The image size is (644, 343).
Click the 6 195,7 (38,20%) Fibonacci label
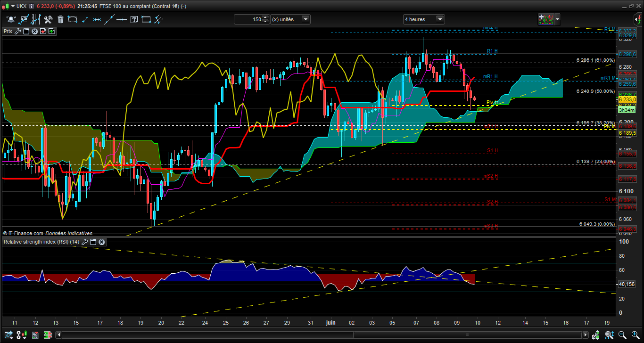point(595,122)
